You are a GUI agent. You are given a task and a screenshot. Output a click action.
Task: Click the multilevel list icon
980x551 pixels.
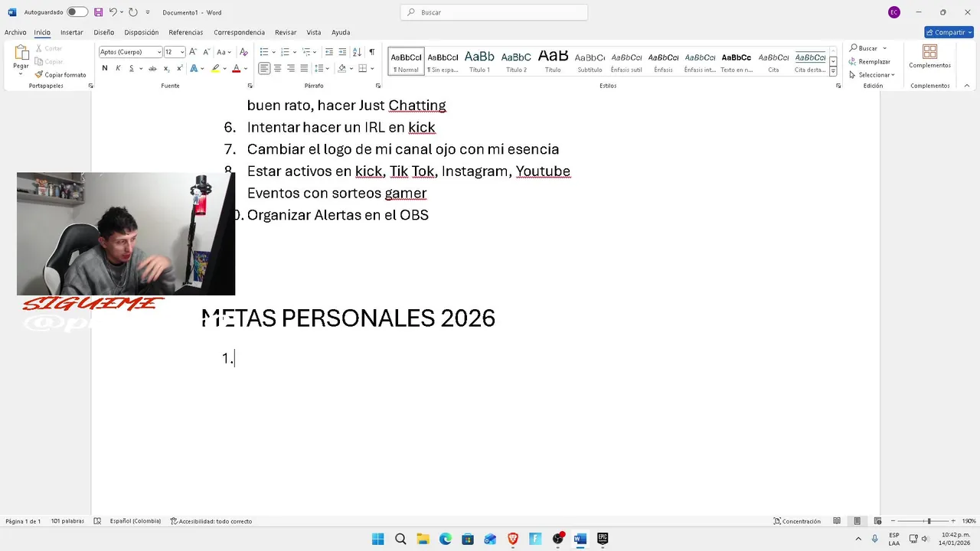point(305,52)
